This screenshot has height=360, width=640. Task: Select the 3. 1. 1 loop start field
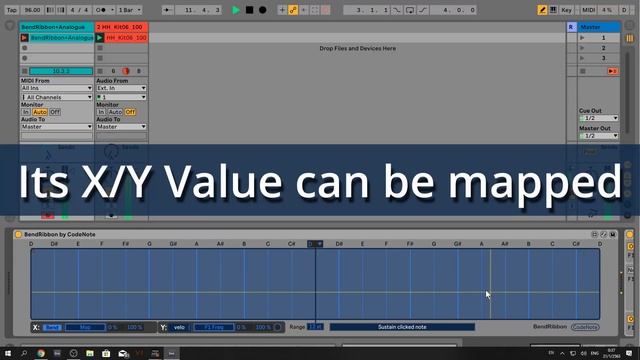point(367,10)
